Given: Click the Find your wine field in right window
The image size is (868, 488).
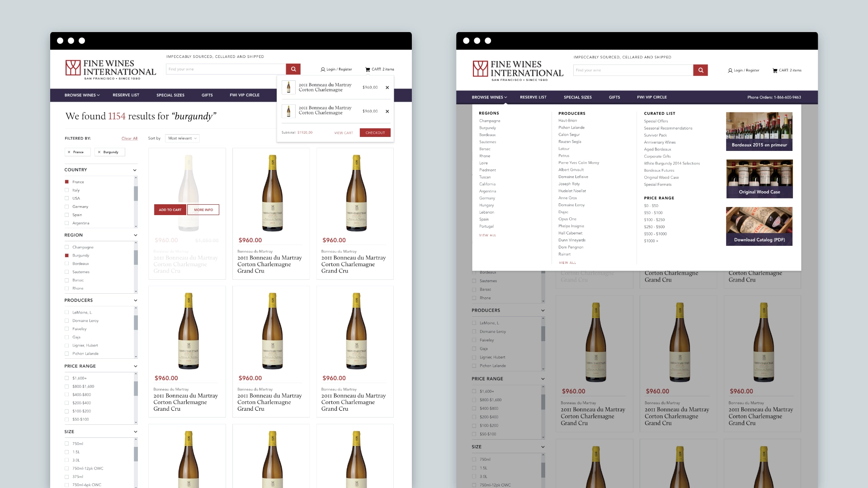Looking at the screenshot, I should [x=633, y=70].
